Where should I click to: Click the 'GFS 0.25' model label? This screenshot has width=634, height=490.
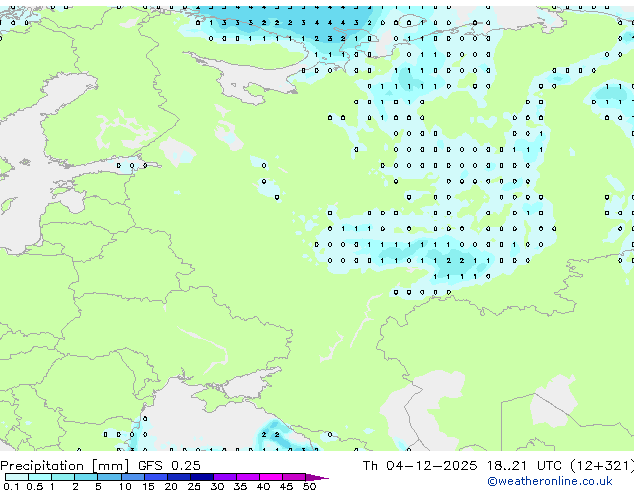click(169, 465)
